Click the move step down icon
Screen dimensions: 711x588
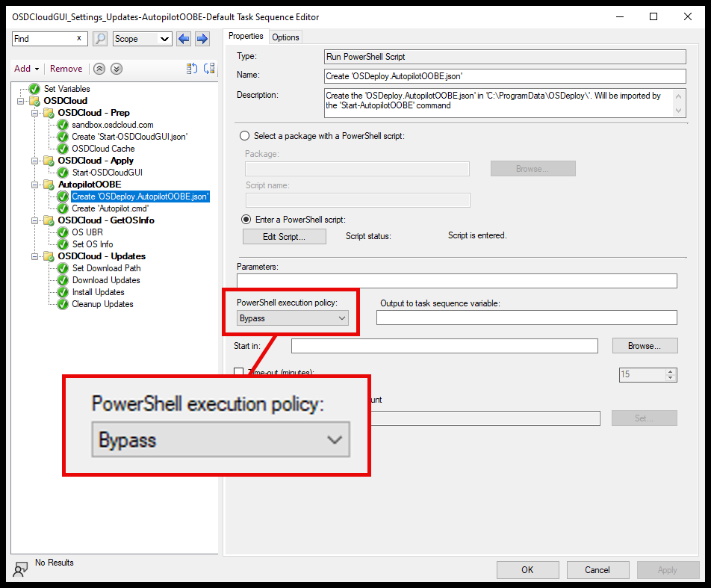(115, 69)
